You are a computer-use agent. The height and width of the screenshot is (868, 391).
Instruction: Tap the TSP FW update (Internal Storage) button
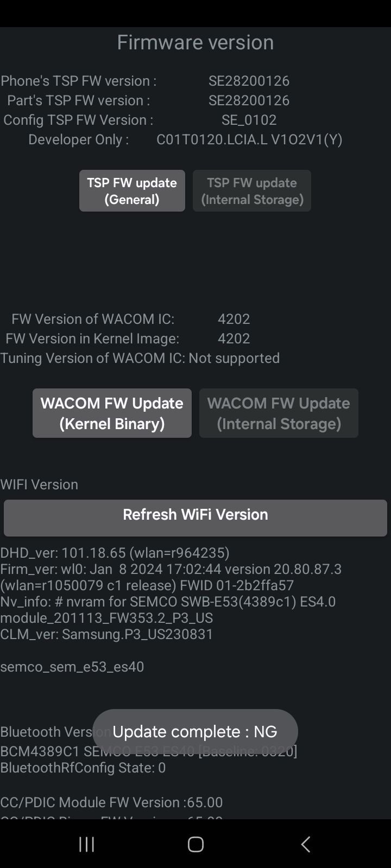[x=251, y=190]
